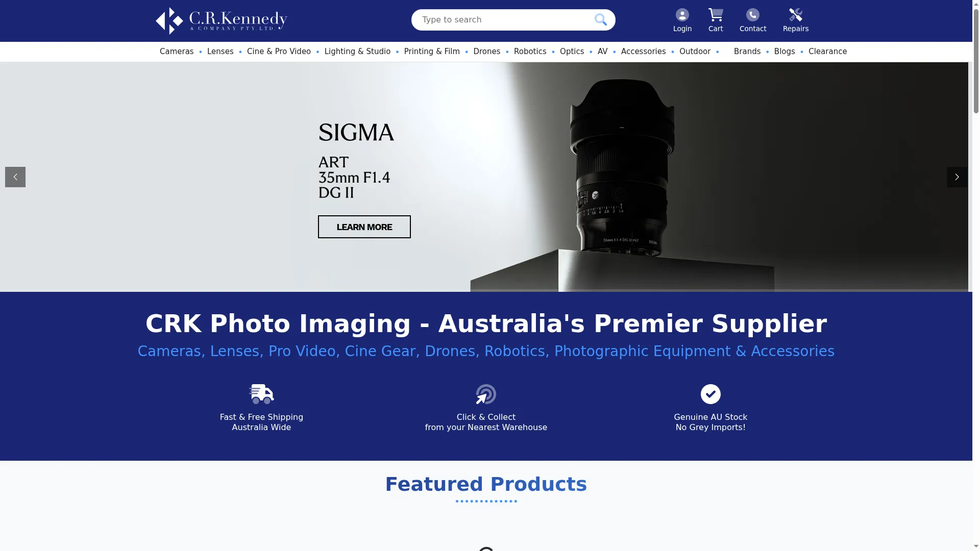Open the Login user icon
The width and height of the screenshot is (980, 551).
[682, 15]
